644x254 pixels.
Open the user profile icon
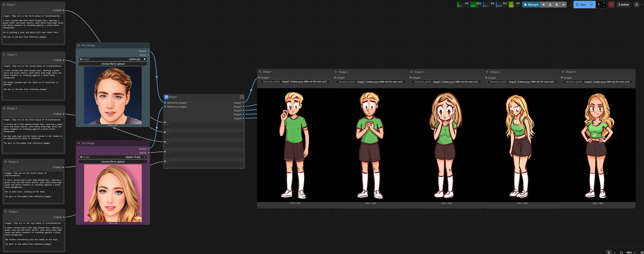pyautogui.click(x=636, y=5)
